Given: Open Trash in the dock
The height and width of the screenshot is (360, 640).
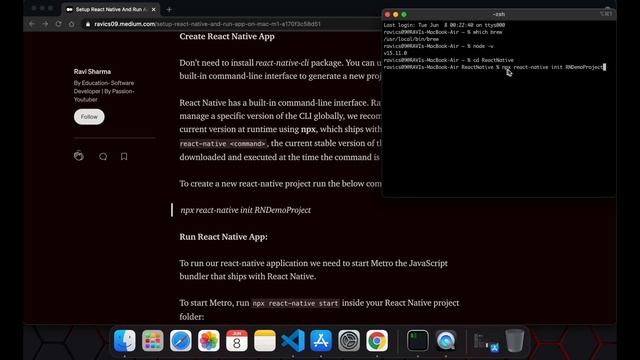Looking at the screenshot, I should pyautogui.click(x=515, y=340).
